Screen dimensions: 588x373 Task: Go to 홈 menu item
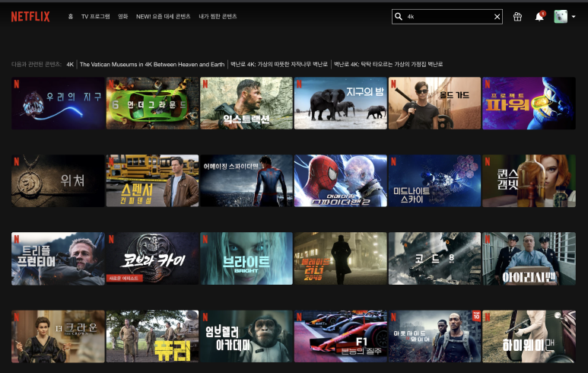point(71,17)
